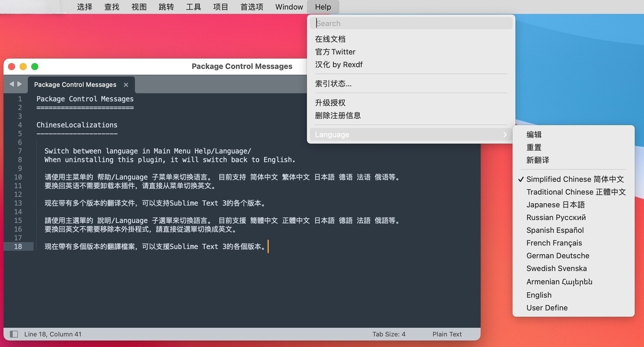Image resolution: width=644 pixels, height=347 pixels.
Task: Click the ChineseLocalizations heading text
Action: [x=77, y=125]
